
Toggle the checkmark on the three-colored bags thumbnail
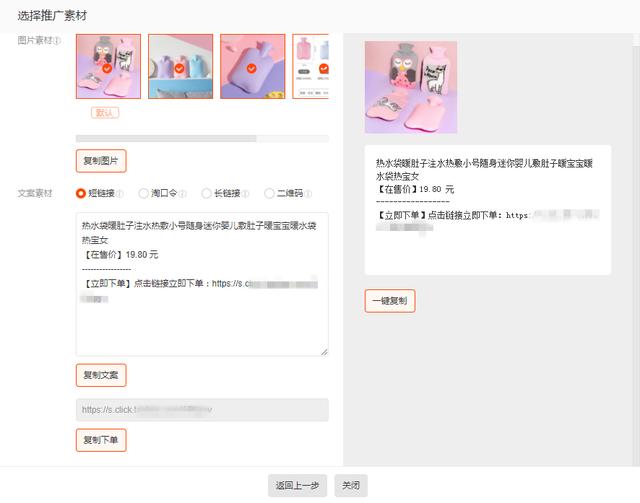pos(179,68)
